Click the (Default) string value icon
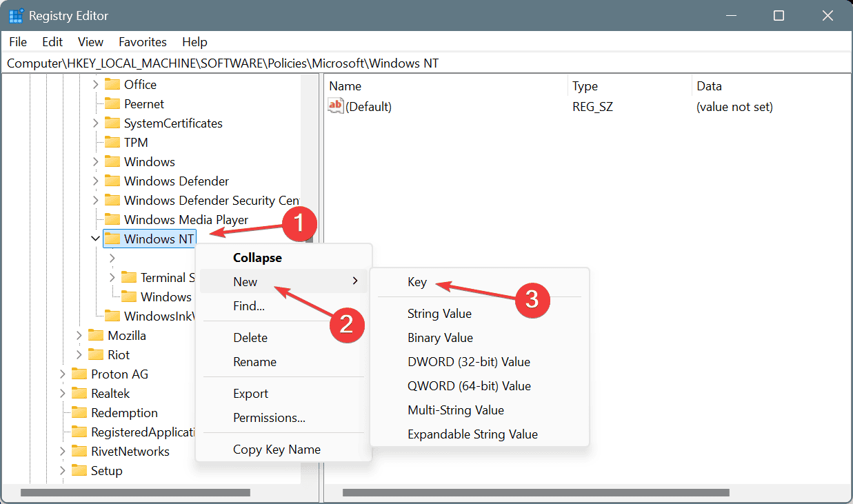 pos(336,106)
